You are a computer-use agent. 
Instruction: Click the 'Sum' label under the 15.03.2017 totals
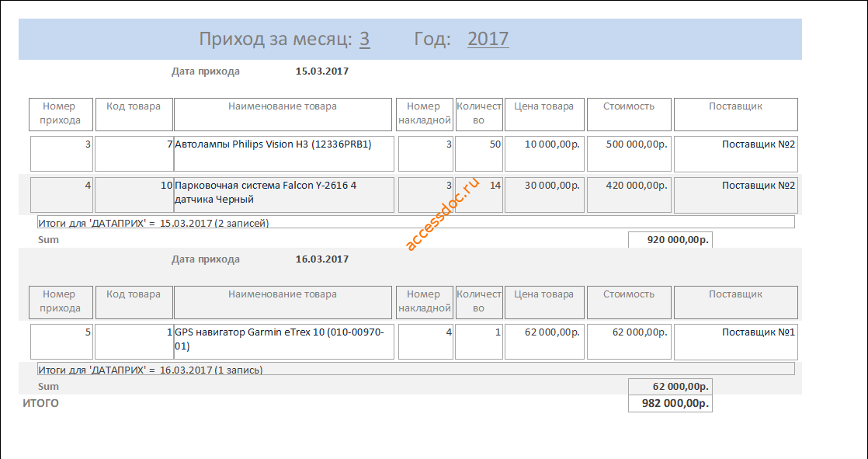coord(48,240)
